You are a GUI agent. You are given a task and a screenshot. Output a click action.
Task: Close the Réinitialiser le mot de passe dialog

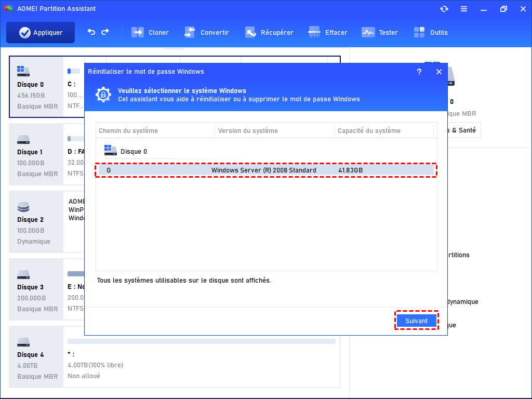pos(438,72)
